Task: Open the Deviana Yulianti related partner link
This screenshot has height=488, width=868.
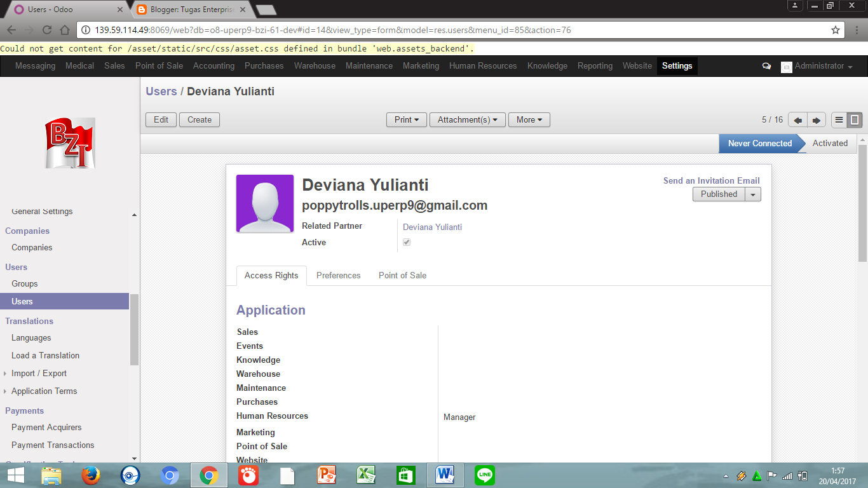Action: (x=432, y=227)
